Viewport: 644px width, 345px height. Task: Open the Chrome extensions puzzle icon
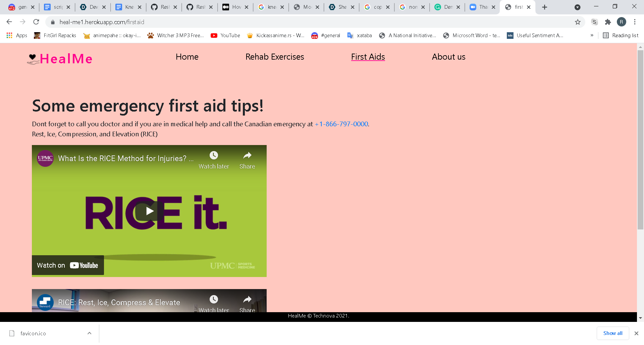click(x=608, y=22)
